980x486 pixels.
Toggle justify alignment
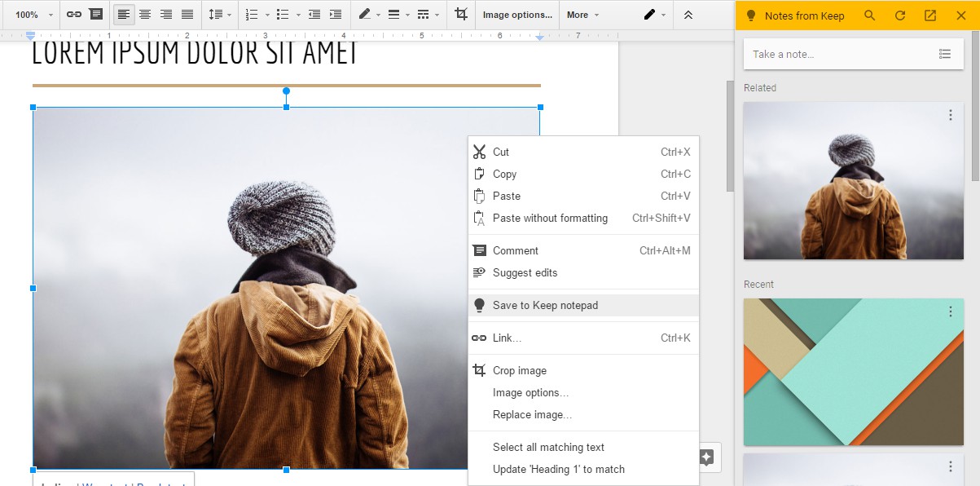[187, 15]
